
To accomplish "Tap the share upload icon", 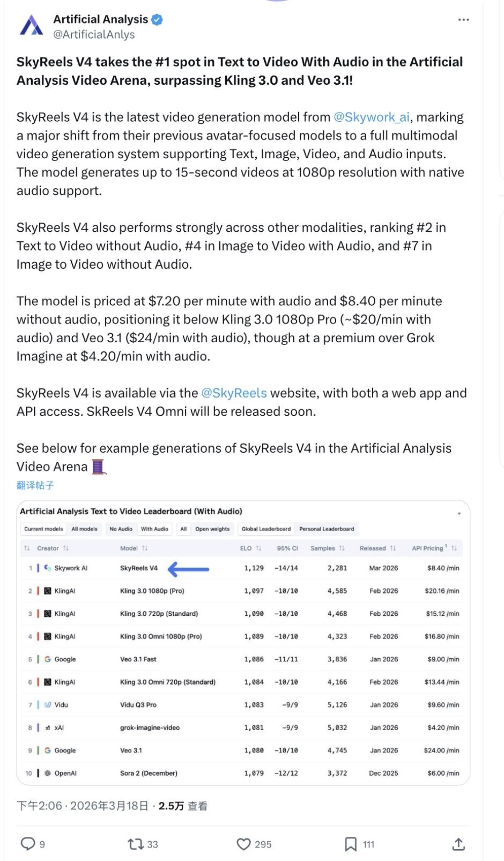I will pos(458,844).
